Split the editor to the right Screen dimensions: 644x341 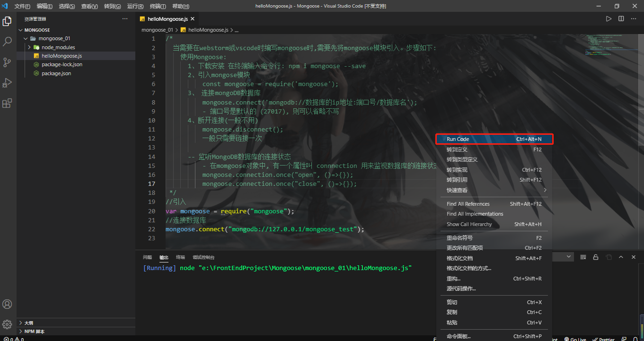click(621, 19)
